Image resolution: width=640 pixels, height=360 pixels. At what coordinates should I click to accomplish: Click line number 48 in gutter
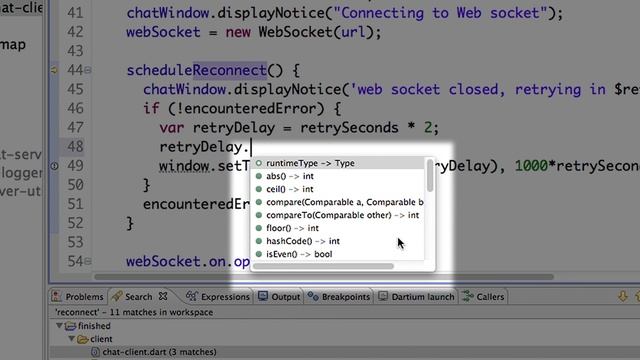(x=75, y=147)
